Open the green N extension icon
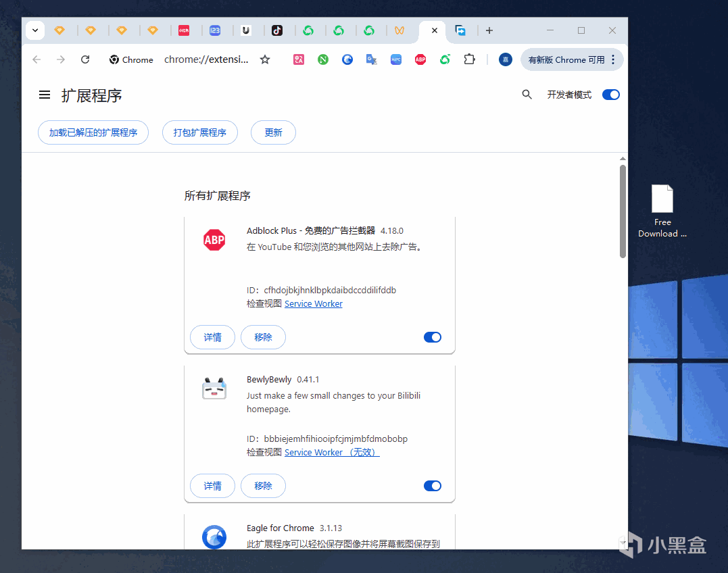Image resolution: width=728 pixels, height=573 pixels. [323, 59]
